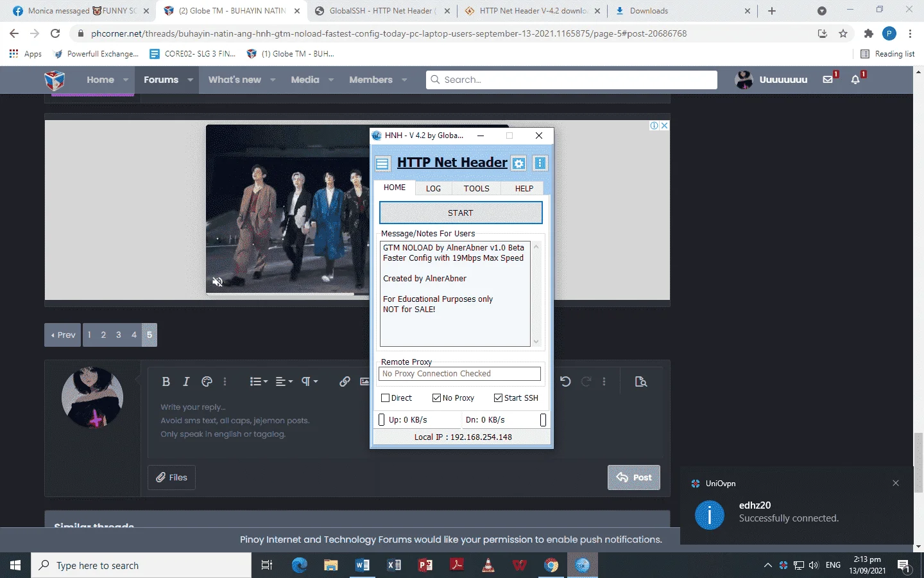Switch to the HELP tab
The image size is (924, 578).
coord(524,189)
